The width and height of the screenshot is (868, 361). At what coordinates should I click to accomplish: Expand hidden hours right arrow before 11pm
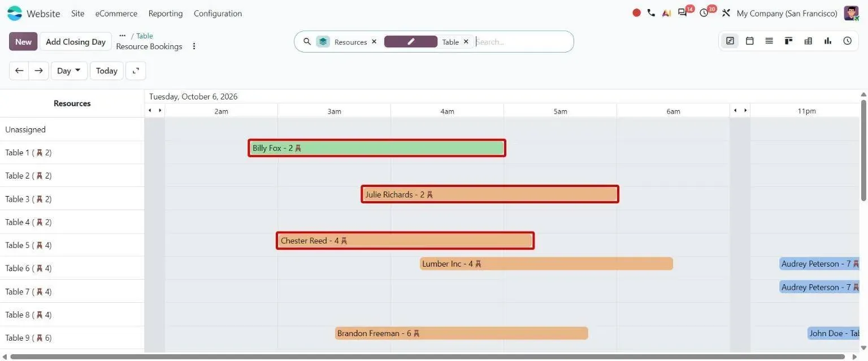(x=745, y=111)
